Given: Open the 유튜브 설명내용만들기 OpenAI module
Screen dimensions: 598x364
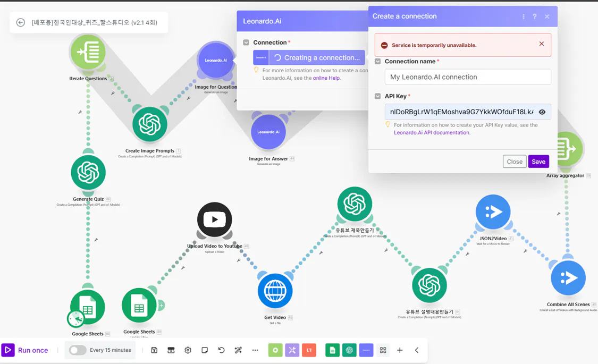Looking at the screenshot, I should click(x=429, y=285).
